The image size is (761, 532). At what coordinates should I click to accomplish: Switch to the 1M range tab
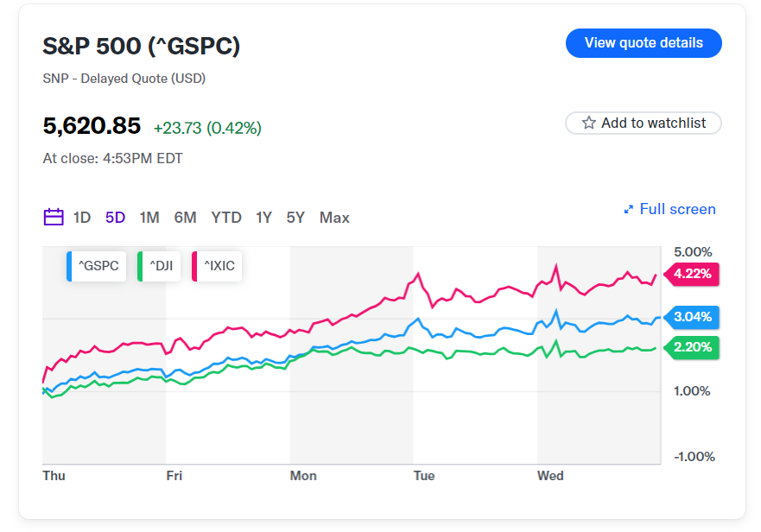point(149,218)
